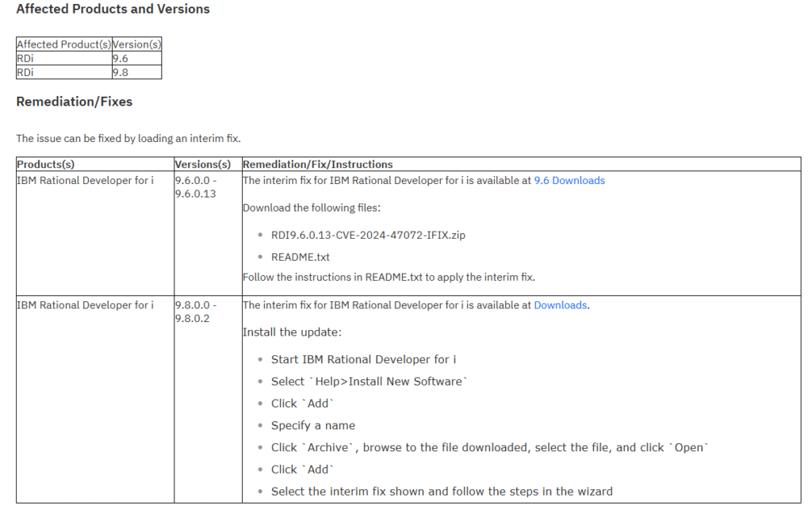812x506 pixels.
Task: Select the step "Start IBM Rational Developer for i"
Action: [363, 359]
